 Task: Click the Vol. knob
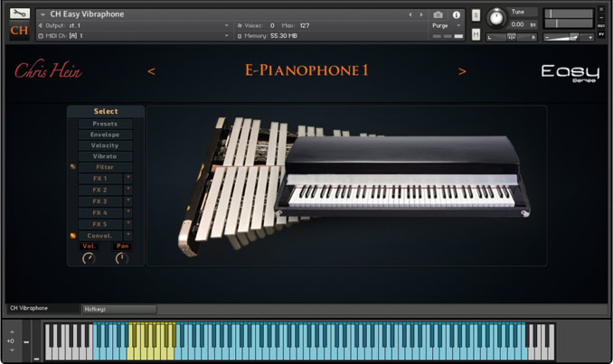(x=88, y=258)
